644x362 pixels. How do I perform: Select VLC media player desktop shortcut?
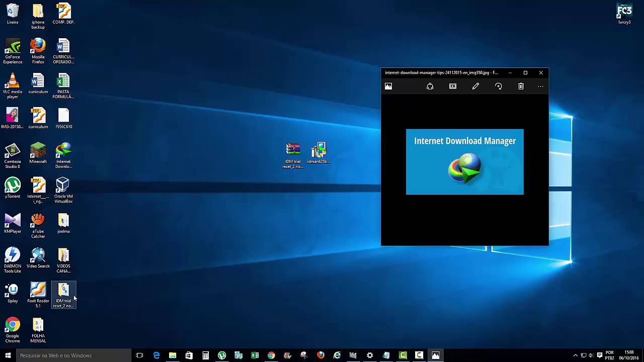click(x=13, y=86)
